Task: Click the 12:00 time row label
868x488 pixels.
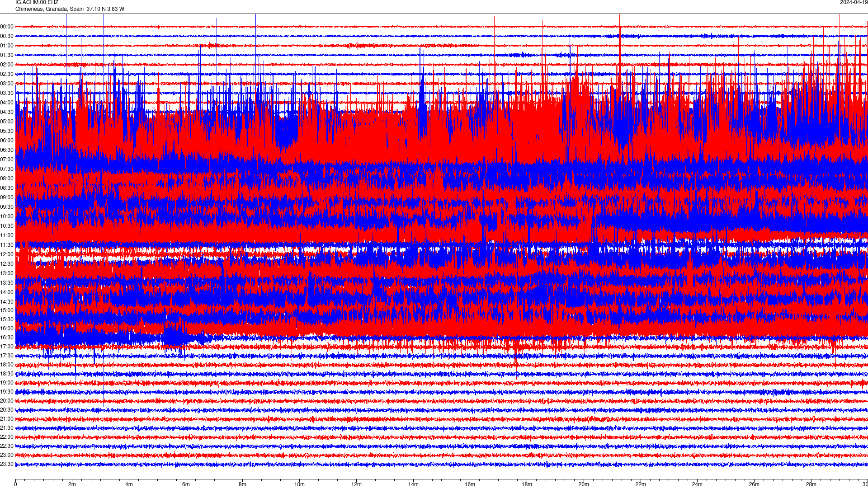Action: 7,254
